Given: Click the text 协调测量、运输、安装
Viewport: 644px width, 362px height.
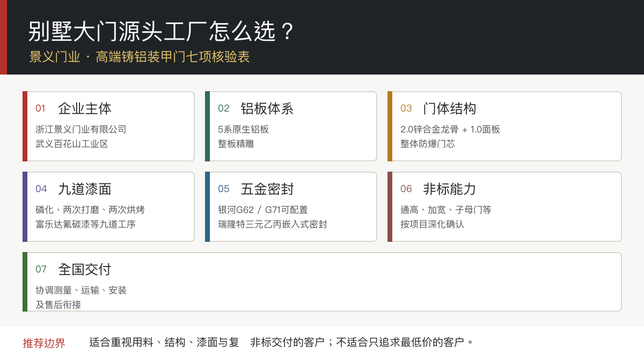Looking at the screenshot, I should click(x=81, y=290).
